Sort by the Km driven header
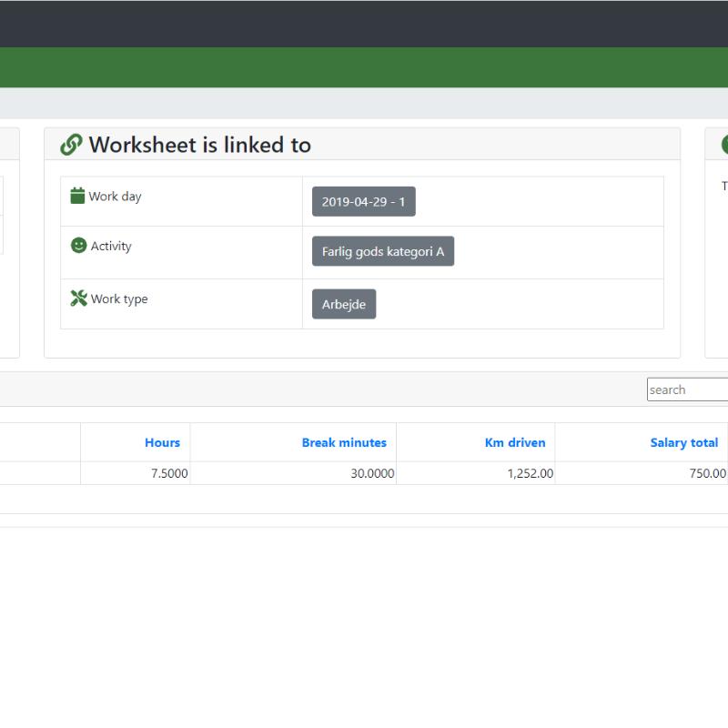 [x=515, y=442]
